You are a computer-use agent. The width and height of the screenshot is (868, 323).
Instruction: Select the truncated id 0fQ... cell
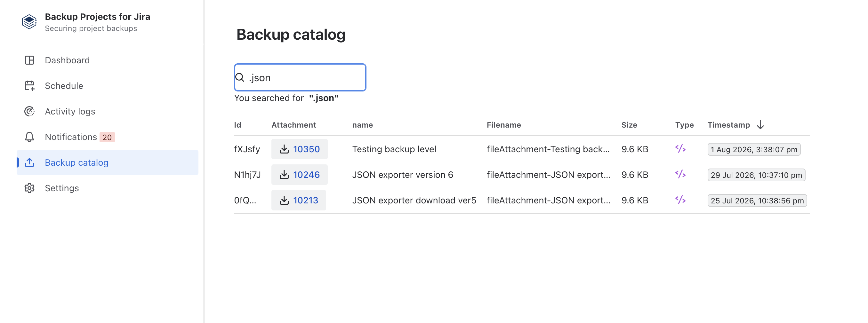pyautogui.click(x=245, y=201)
